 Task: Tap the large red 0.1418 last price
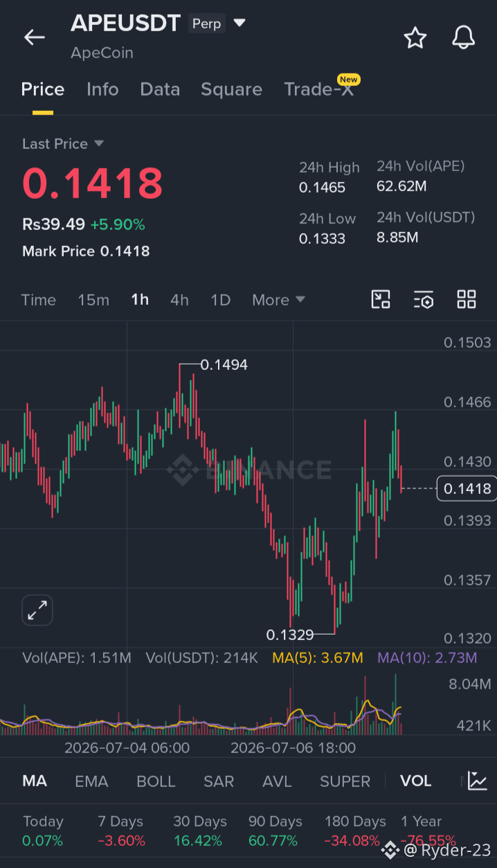pyautogui.click(x=92, y=183)
